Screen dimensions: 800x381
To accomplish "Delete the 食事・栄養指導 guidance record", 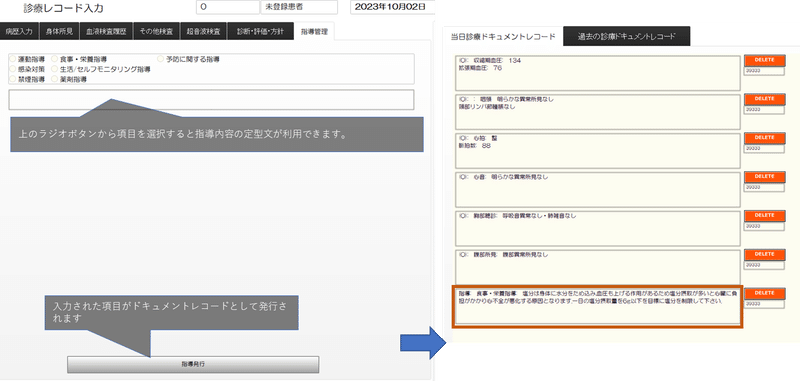I will coord(764,293).
